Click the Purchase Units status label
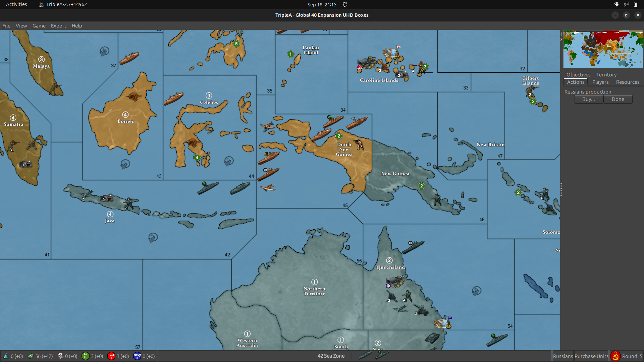The image size is (644, 362). pos(591,356)
